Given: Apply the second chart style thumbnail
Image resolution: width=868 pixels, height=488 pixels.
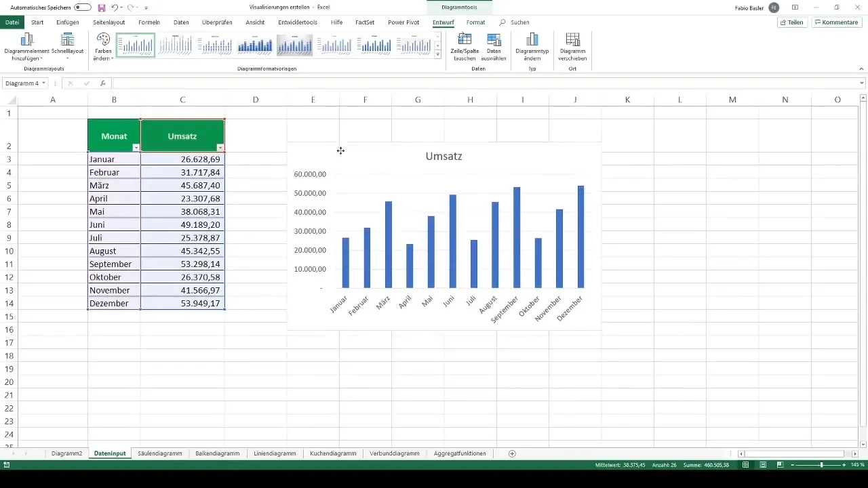Looking at the screenshot, I should pos(175,45).
